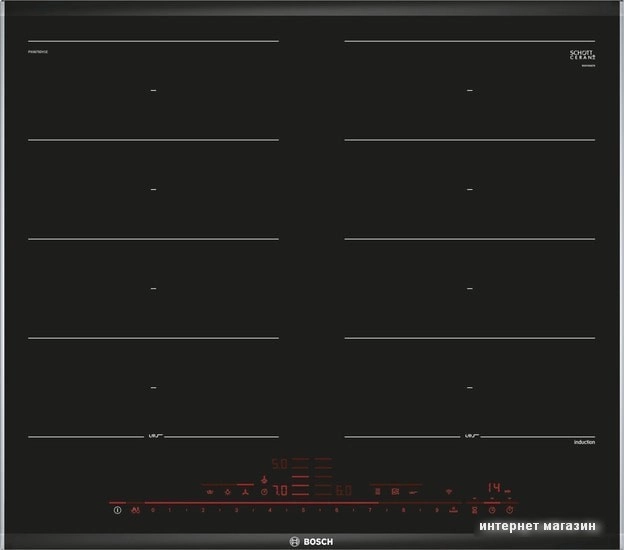Set power slider to level 9

tap(437, 510)
